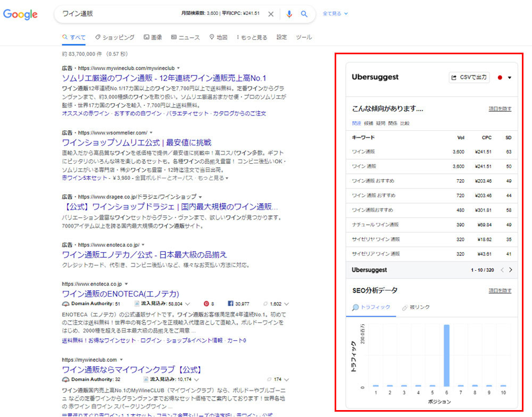Screen dimensions: 532x417
Task: Sort keywords by Vol column header
Action: (461, 138)
